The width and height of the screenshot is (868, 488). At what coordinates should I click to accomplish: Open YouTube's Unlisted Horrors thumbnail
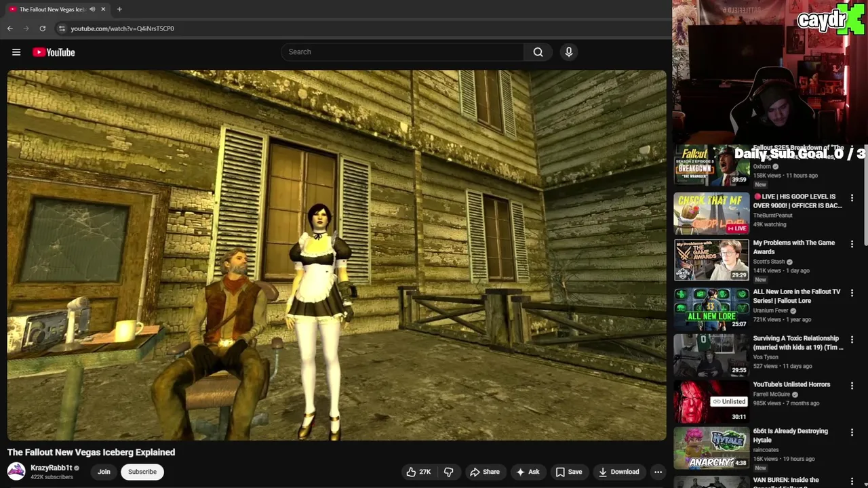711,402
